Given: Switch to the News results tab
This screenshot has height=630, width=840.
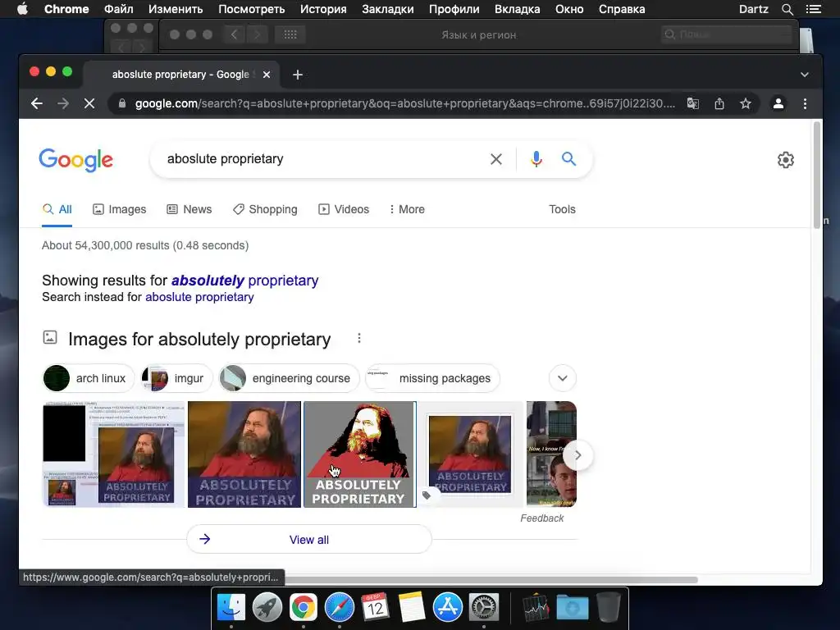Looking at the screenshot, I should pyautogui.click(x=189, y=209).
